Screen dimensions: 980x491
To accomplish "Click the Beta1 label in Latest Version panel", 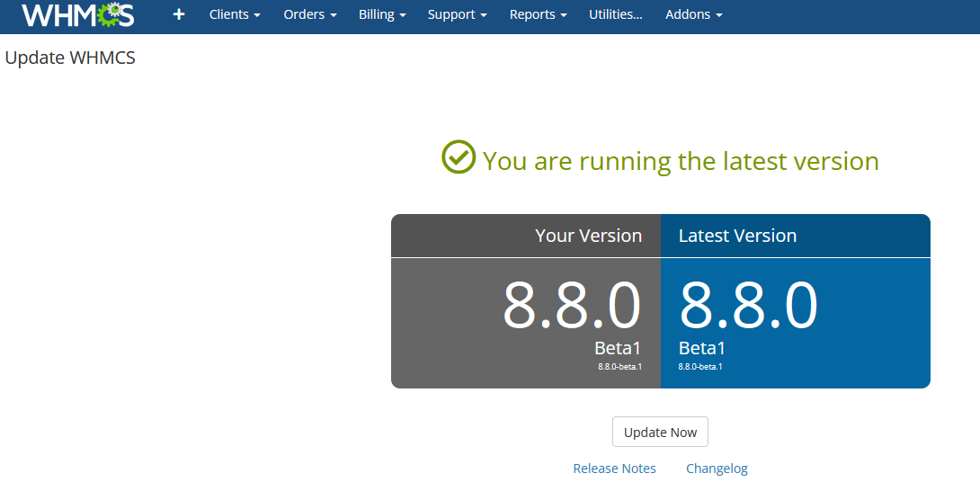I will point(702,348).
